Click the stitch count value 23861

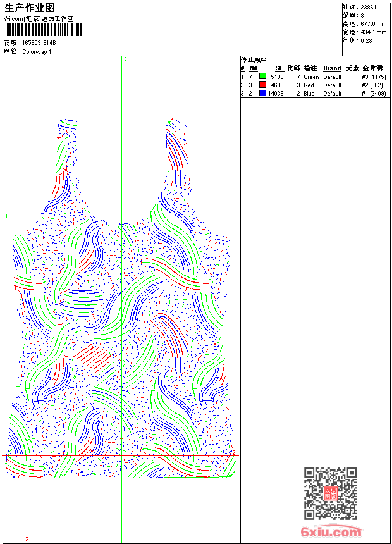coord(369,8)
